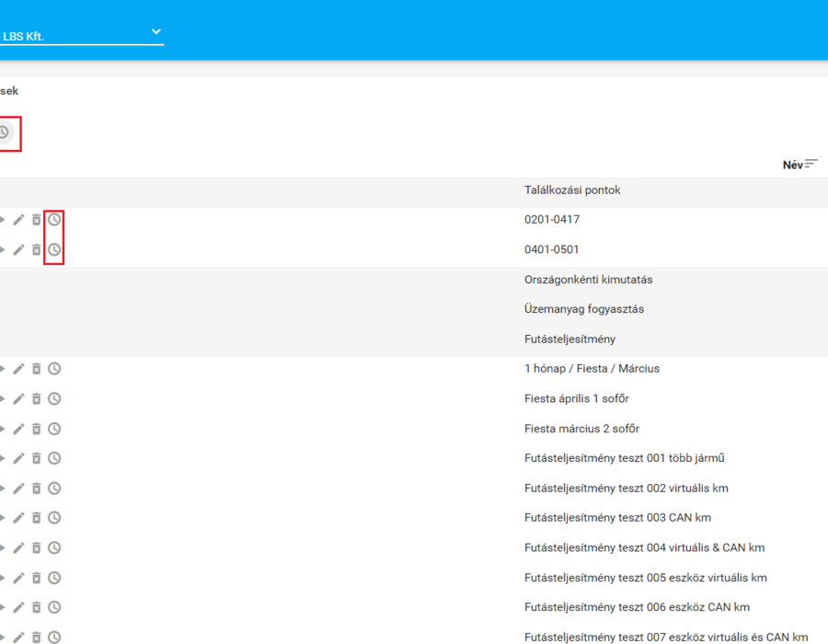Image resolution: width=828 pixels, height=644 pixels.
Task: Click the 0401-0501 report name
Action: coord(552,249)
